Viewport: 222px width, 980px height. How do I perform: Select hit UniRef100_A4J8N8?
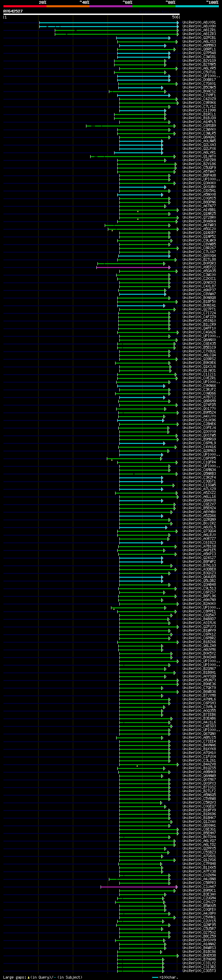click(199, 879)
